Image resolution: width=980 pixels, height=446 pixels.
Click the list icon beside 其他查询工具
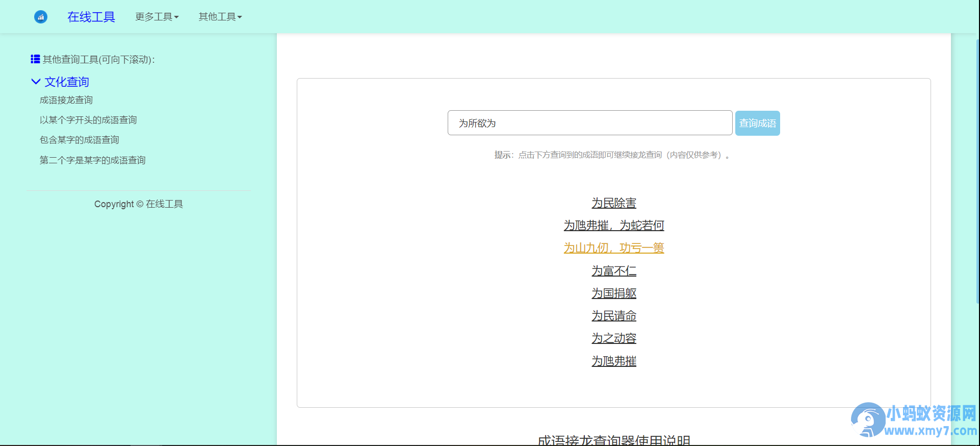(35, 59)
